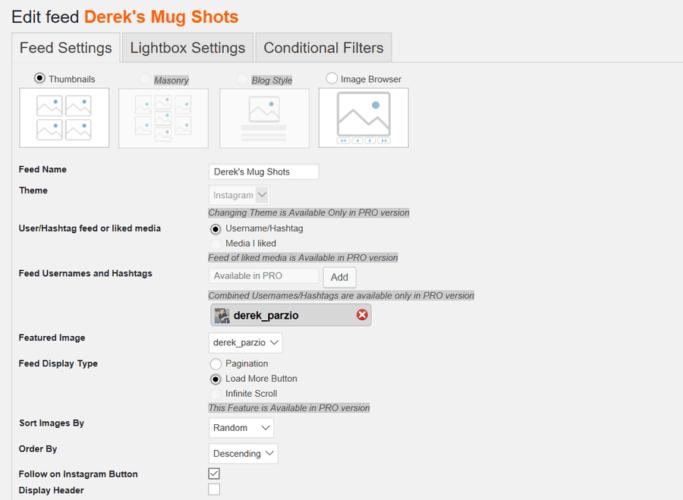This screenshot has height=500, width=683.
Task: Enable the Display Header checkbox
Action: 214,490
